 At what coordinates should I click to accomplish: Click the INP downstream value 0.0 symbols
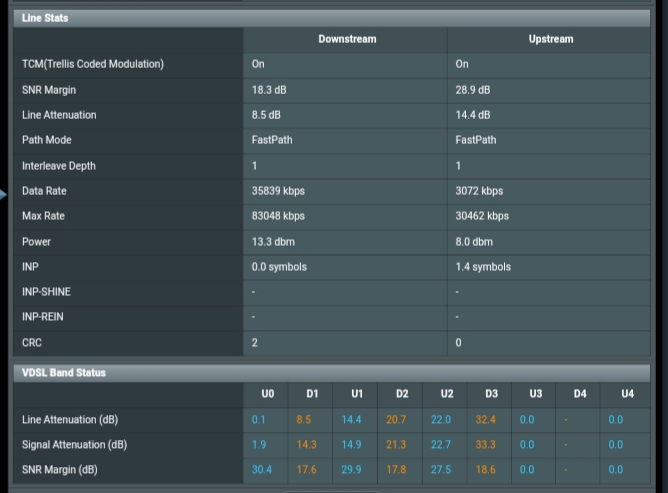pyautogui.click(x=279, y=267)
